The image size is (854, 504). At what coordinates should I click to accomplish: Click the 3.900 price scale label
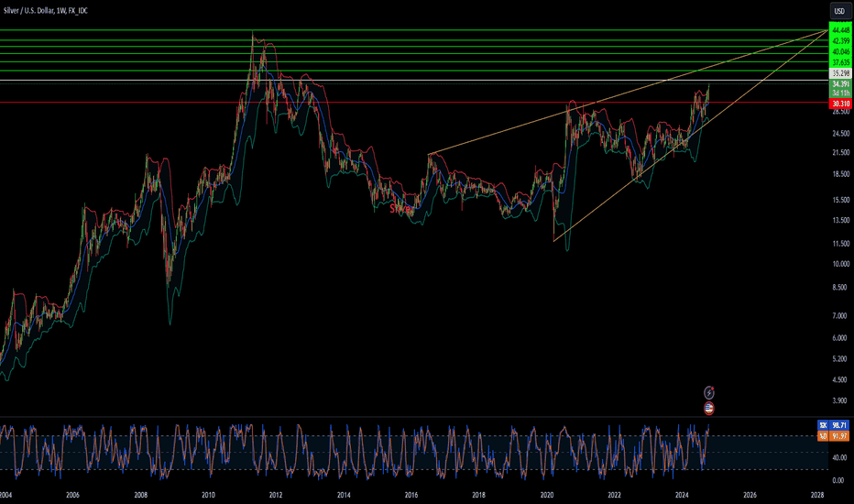(x=841, y=400)
